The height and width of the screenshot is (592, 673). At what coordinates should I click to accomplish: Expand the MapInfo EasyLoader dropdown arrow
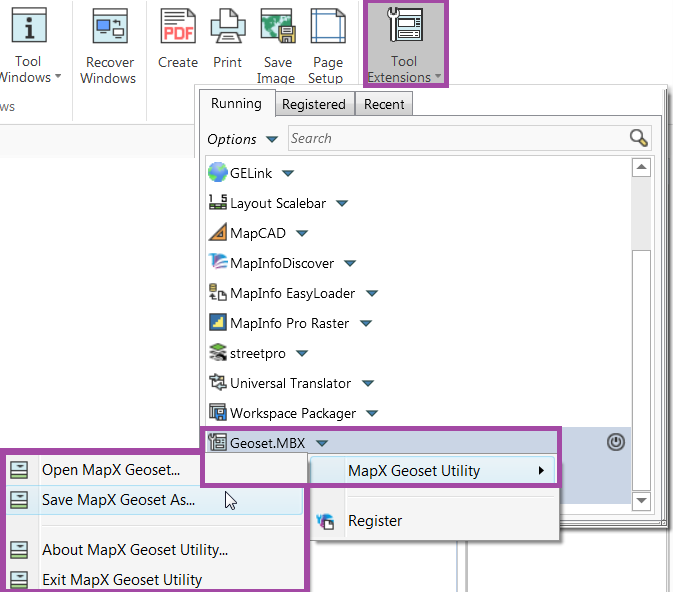tap(372, 294)
